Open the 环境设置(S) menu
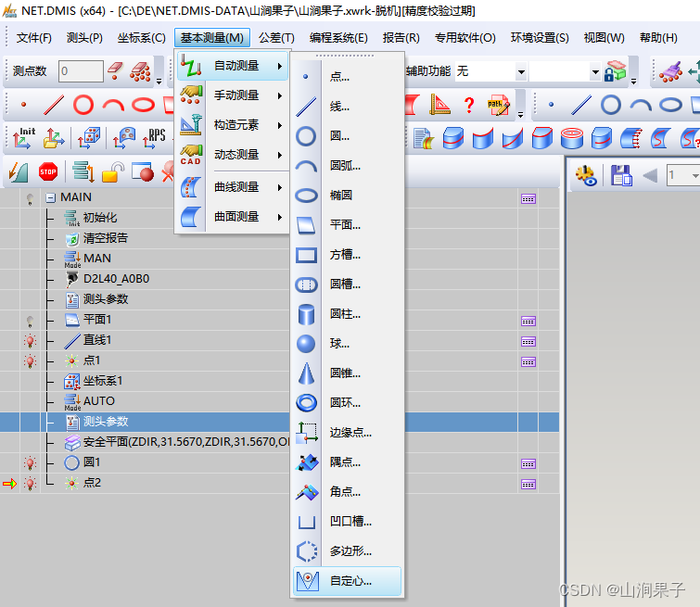Viewport: 700px width, 607px height. [540, 38]
